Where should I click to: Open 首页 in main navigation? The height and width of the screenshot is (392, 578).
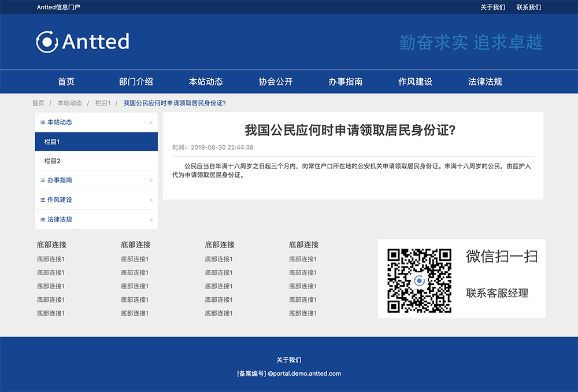pos(66,82)
